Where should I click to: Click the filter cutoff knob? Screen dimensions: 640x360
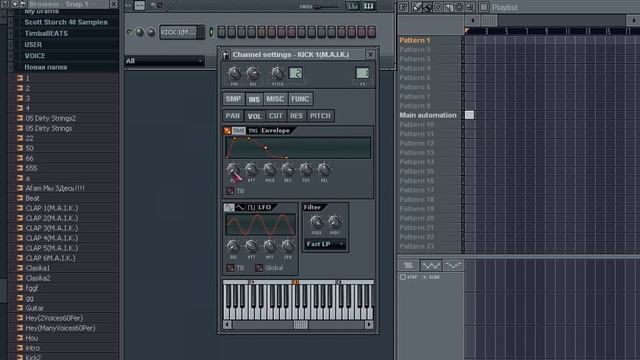click(x=316, y=222)
